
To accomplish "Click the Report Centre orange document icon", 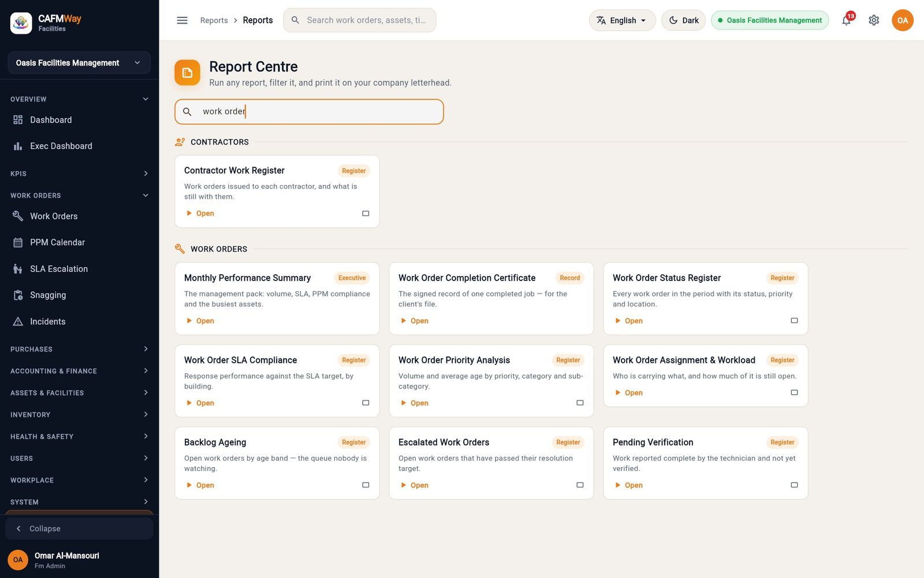I will point(187,72).
